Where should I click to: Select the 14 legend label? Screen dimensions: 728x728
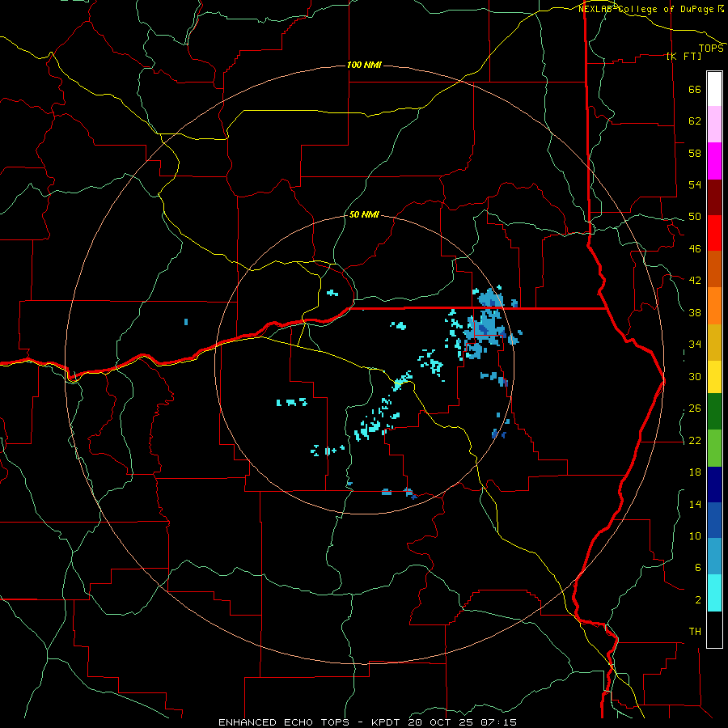(695, 504)
